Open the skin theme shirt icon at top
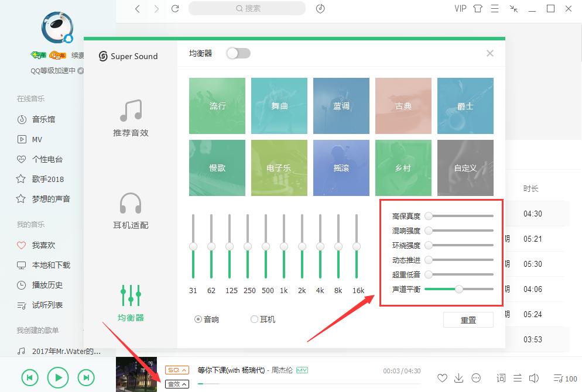Viewport: 582px width, 392px height. (477, 9)
